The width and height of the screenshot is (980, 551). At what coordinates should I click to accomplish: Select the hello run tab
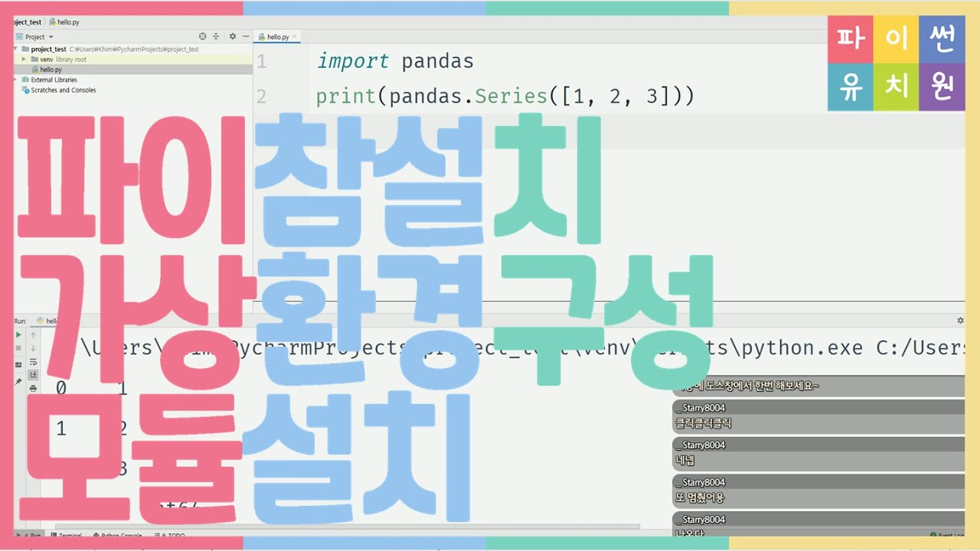(x=47, y=321)
